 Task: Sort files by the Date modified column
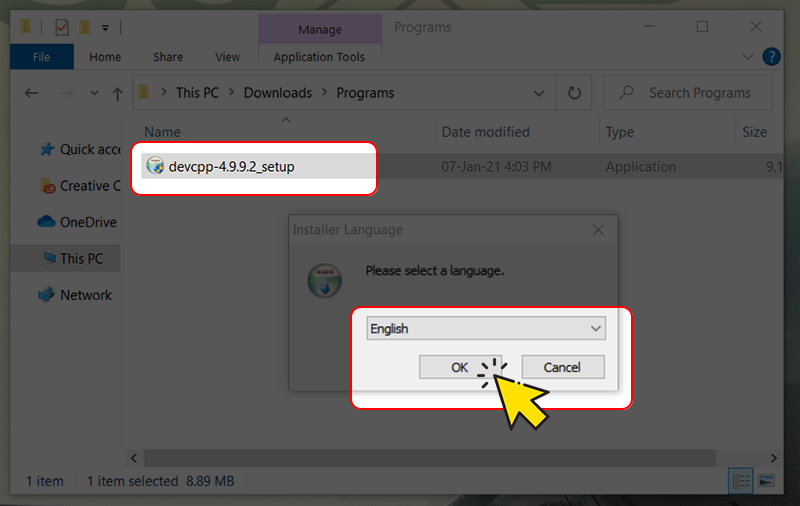click(484, 132)
